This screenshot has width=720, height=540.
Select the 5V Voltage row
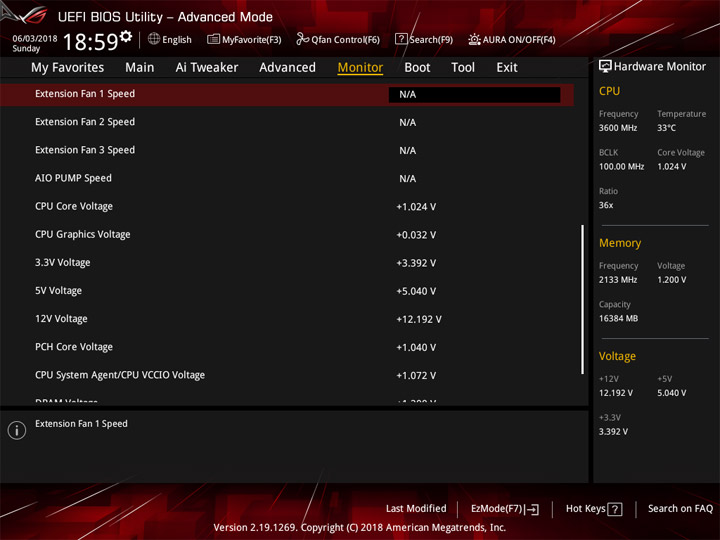287,291
